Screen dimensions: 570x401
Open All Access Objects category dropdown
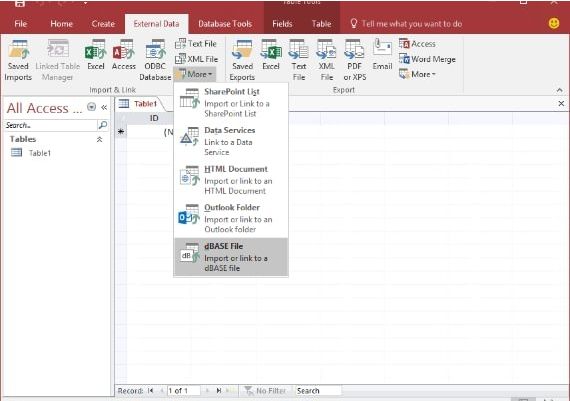92,107
